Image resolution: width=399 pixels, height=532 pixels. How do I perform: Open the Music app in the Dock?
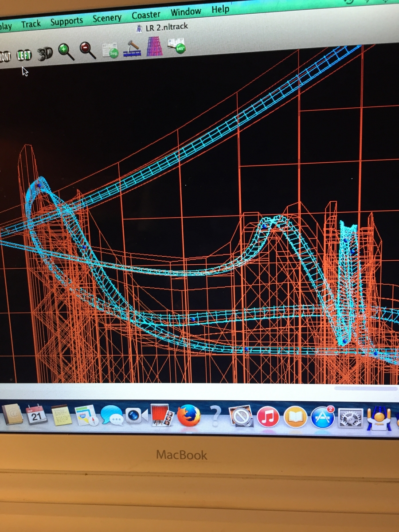click(268, 417)
